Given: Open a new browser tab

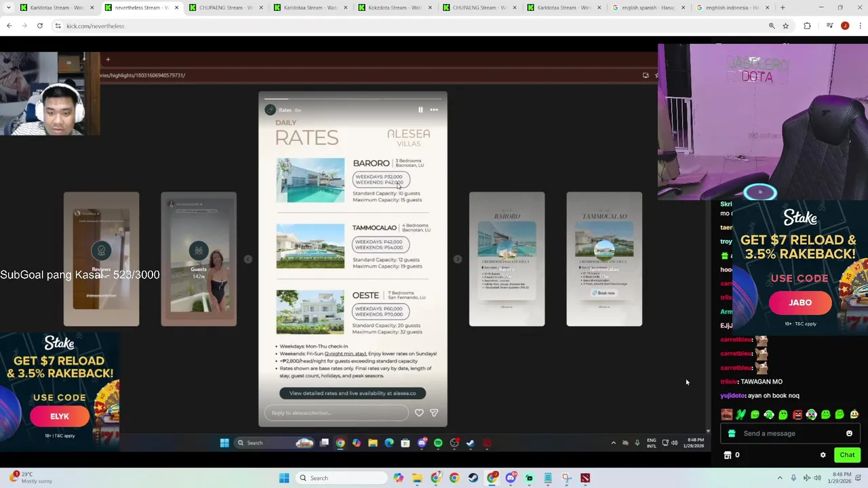Looking at the screenshot, I should click(783, 7).
